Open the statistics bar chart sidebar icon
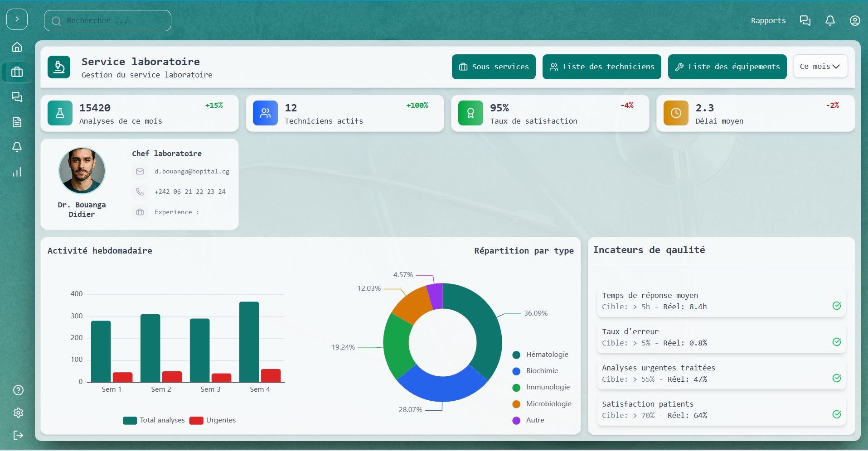The image size is (868, 451). [17, 172]
